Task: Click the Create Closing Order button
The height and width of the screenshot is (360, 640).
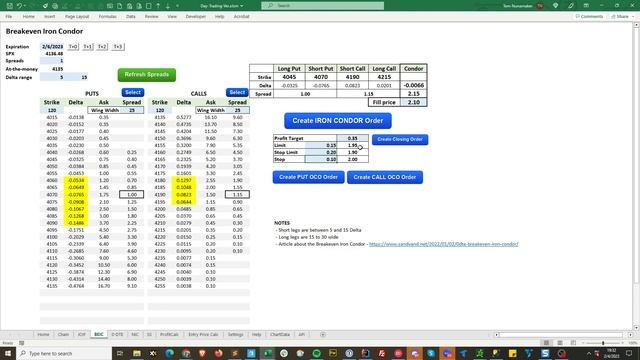Action: (x=400, y=139)
